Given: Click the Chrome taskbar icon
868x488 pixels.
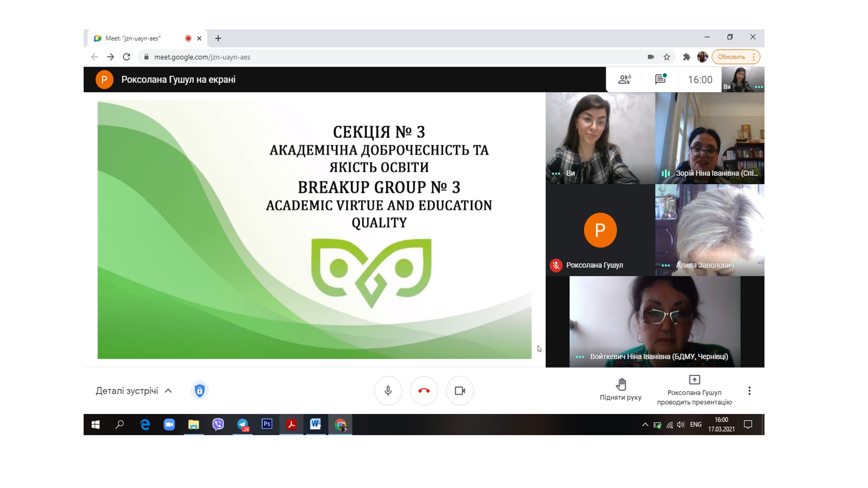Looking at the screenshot, I should coord(340,425).
